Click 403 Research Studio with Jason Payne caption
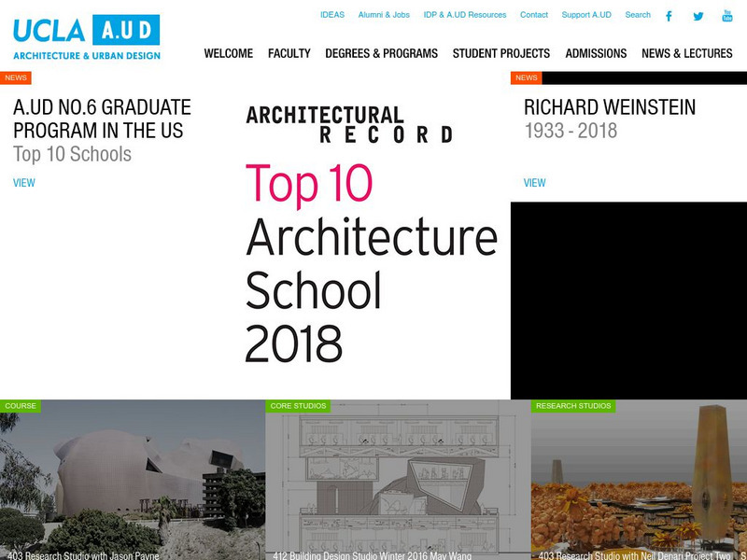Viewport: 747px width, 560px height. pyautogui.click(x=83, y=555)
